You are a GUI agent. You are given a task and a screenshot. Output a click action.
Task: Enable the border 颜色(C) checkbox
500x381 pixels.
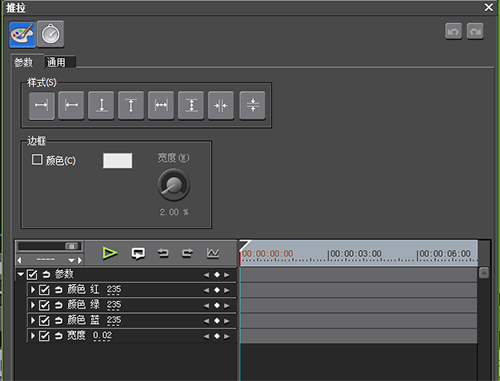(x=37, y=159)
